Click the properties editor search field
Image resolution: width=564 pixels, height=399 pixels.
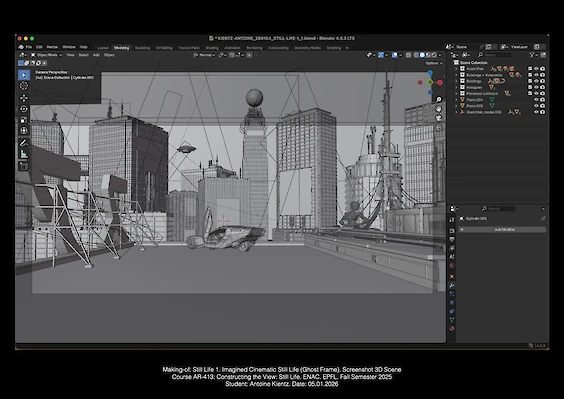[498, 209]
